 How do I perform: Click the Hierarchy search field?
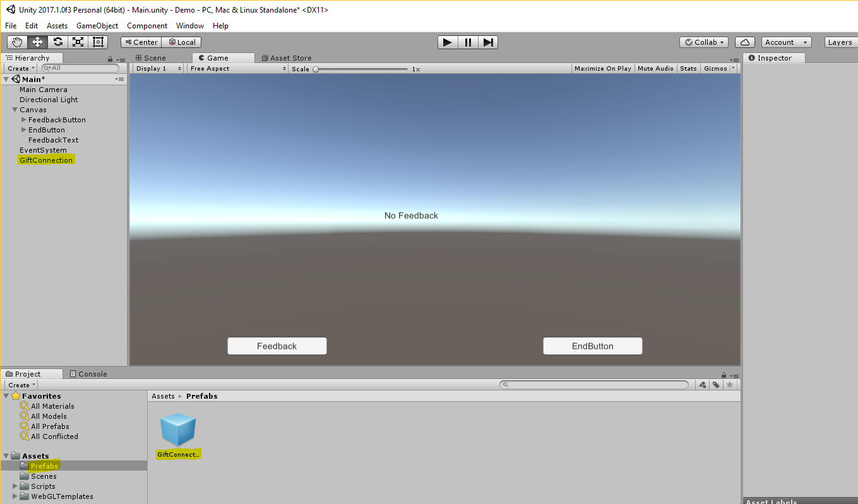tap(80, 68)
